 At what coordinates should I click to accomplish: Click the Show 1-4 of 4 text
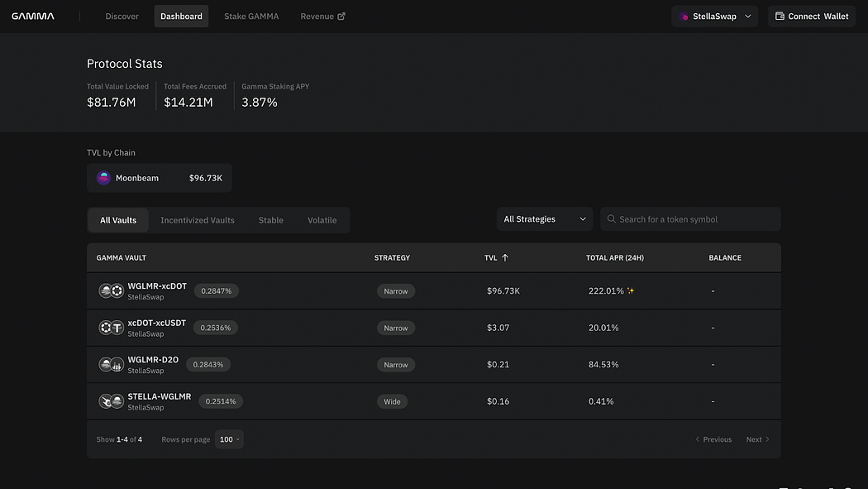click(119, 439)
